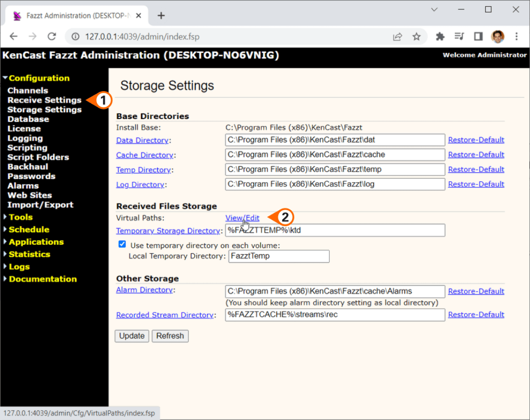Viewport: 530px width, 420px height.
Task: Click the address bar URL
Action: click(x=142, y=36)
